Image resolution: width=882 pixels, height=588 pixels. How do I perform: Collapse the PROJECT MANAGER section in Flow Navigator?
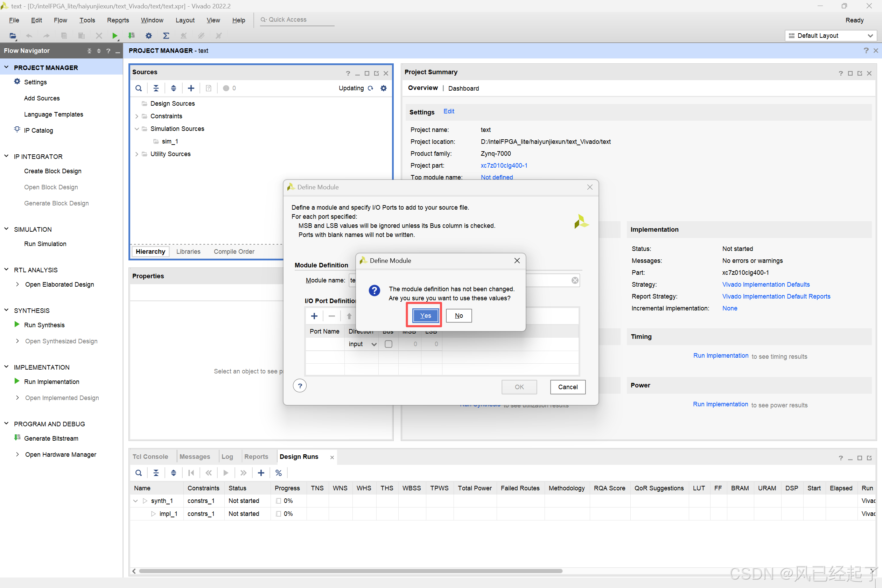click(6, 67)
